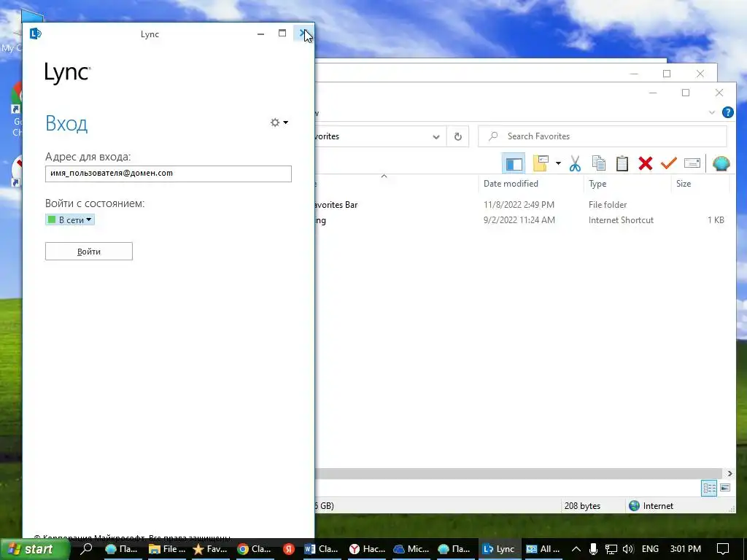Click the 208 bytes status bar entry
747x560 pixels.
point(582,506)
